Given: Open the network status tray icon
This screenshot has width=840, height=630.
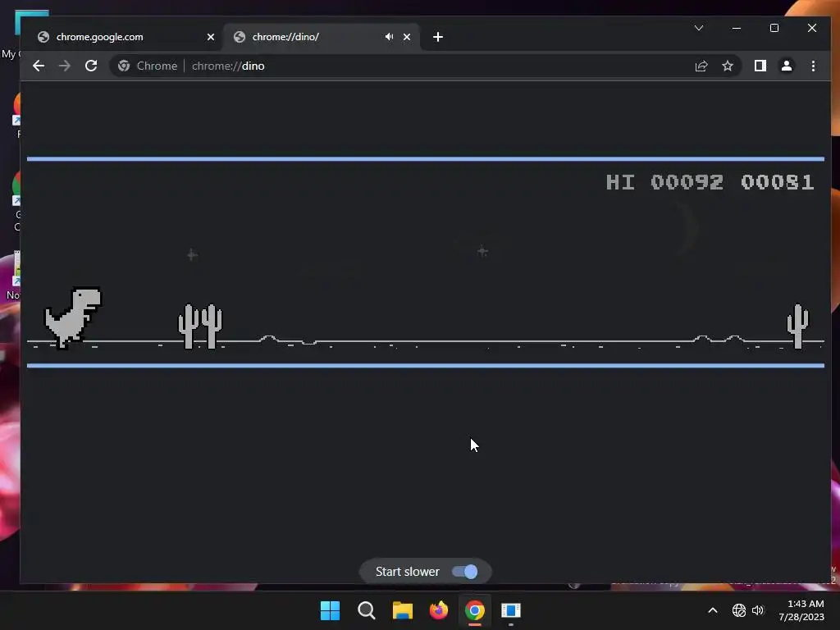Looking at the screenshot, I should pos(739,610).
